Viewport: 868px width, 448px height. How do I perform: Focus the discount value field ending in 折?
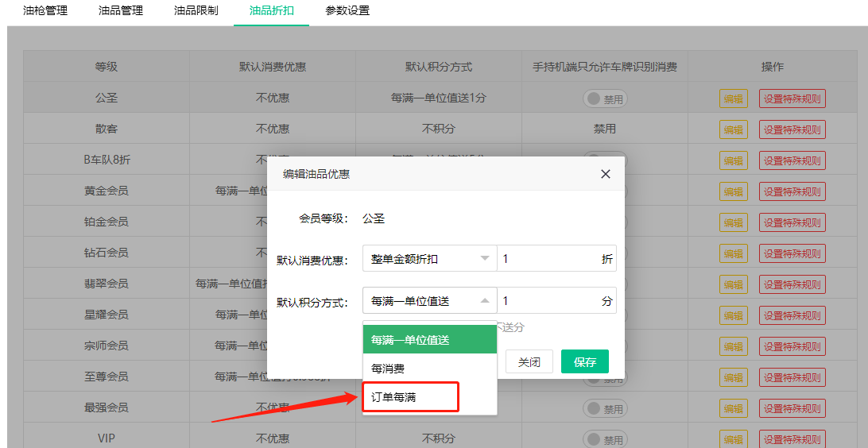[547, 258]
